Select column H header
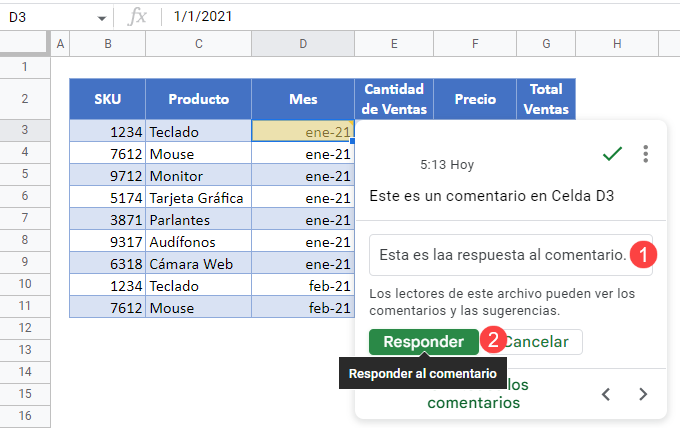 (617, 44)
